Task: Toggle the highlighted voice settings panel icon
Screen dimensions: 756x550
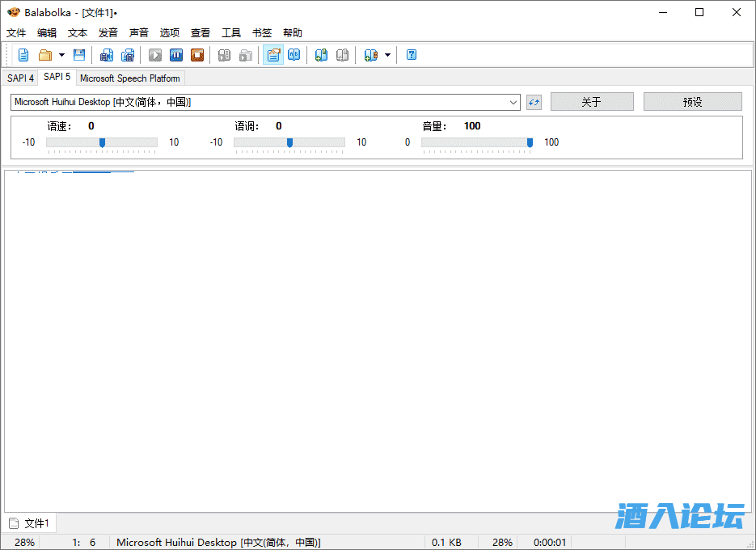Action: tap(273, 55)
